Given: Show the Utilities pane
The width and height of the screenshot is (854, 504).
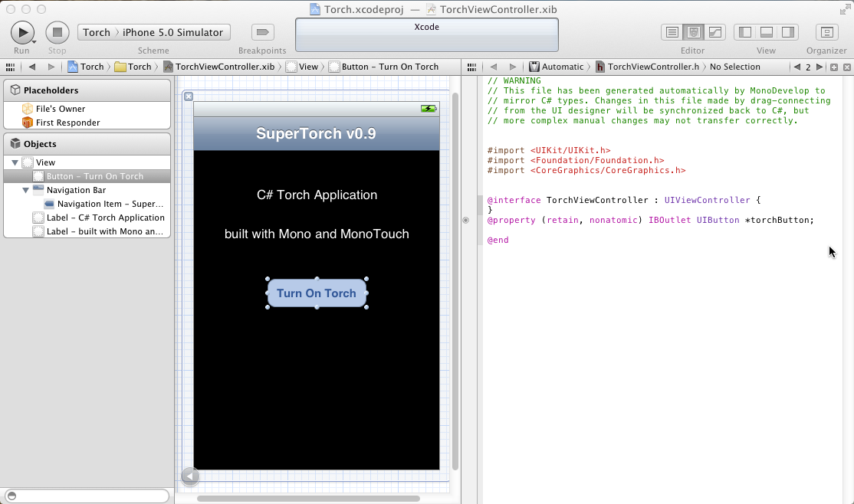Looking at the screenshot, I should 787,32.
